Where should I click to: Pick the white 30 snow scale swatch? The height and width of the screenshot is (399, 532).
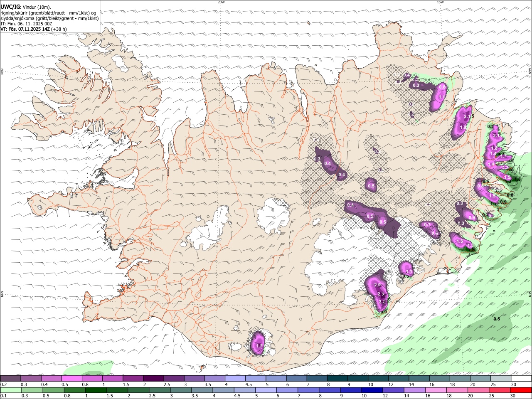click(521, 378)
